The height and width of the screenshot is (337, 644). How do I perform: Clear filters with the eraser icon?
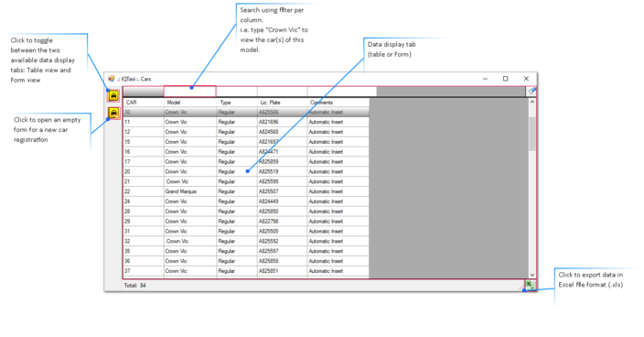pyautogui.click(x=531, y=91)
